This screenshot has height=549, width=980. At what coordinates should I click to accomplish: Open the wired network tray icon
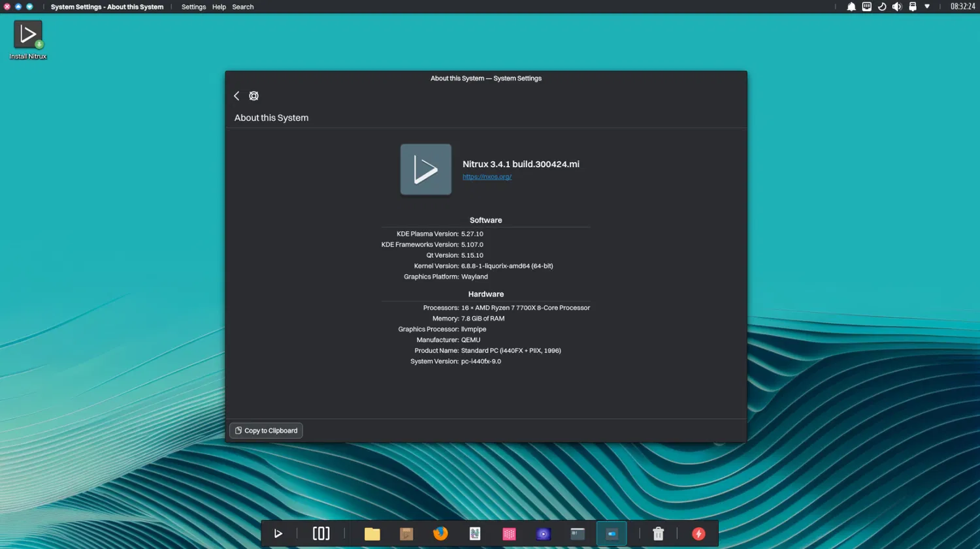coord(867,7)
